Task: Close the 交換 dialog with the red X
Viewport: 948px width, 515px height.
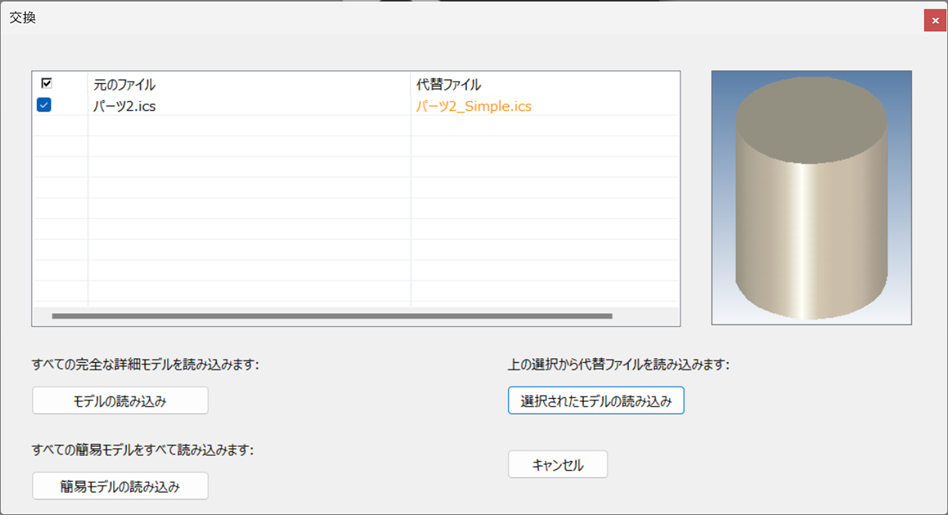Action: pyautogui.click(x=935, y=20)
